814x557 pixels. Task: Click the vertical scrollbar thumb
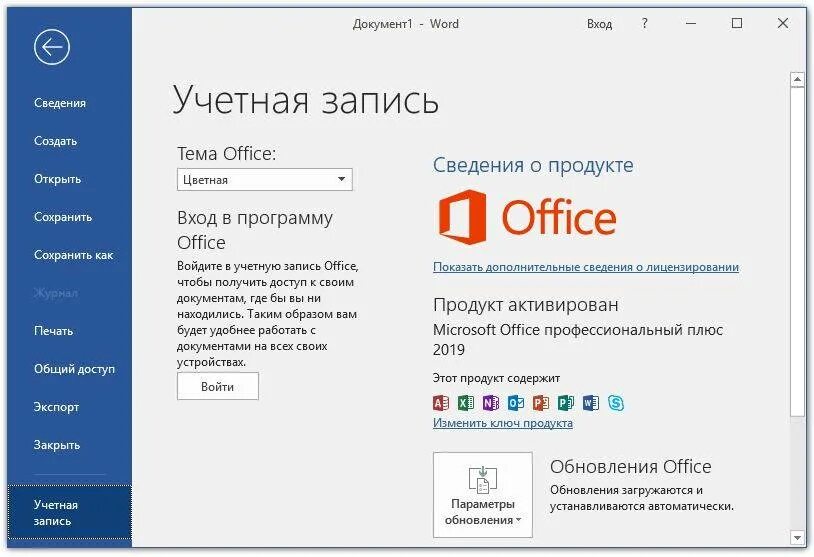point(797,251)
